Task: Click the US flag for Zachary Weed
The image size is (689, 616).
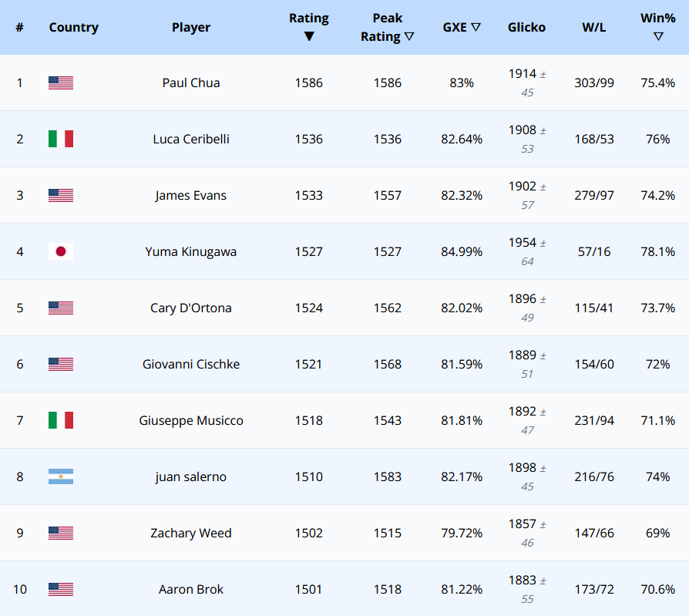Action: coord(61,533)
